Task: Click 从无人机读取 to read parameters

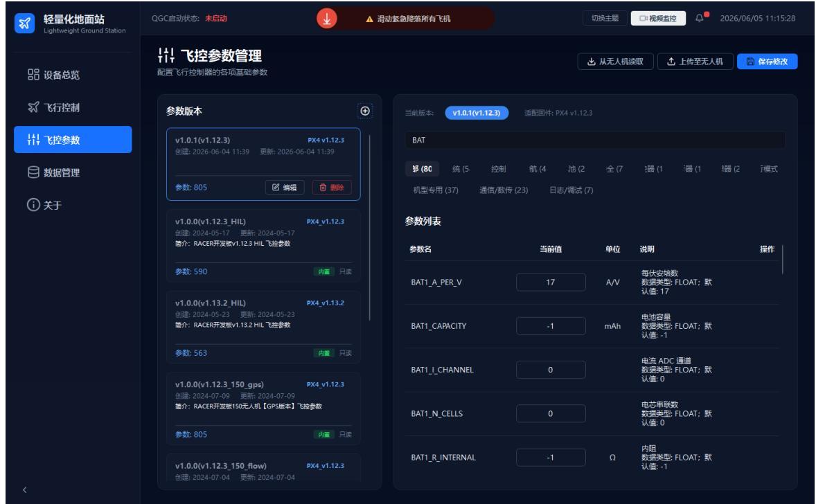Action: (616, 62)
